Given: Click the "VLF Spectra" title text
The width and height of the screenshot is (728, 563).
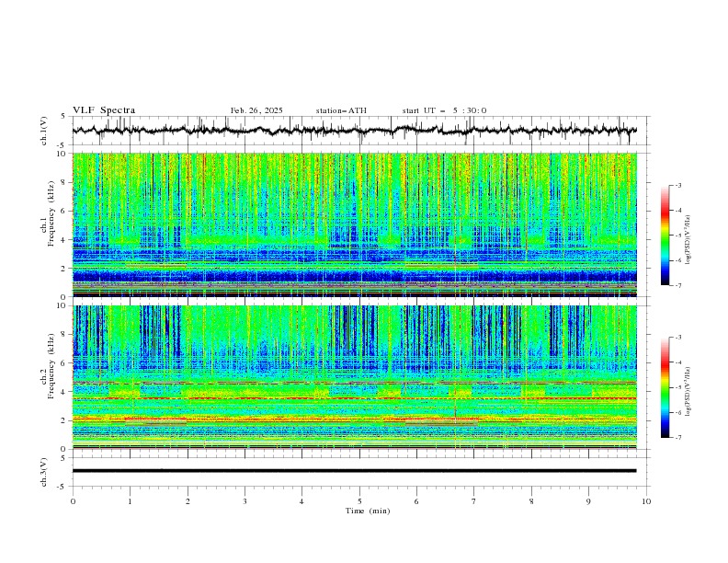Looking at the screenshot, I should [104, 110].
